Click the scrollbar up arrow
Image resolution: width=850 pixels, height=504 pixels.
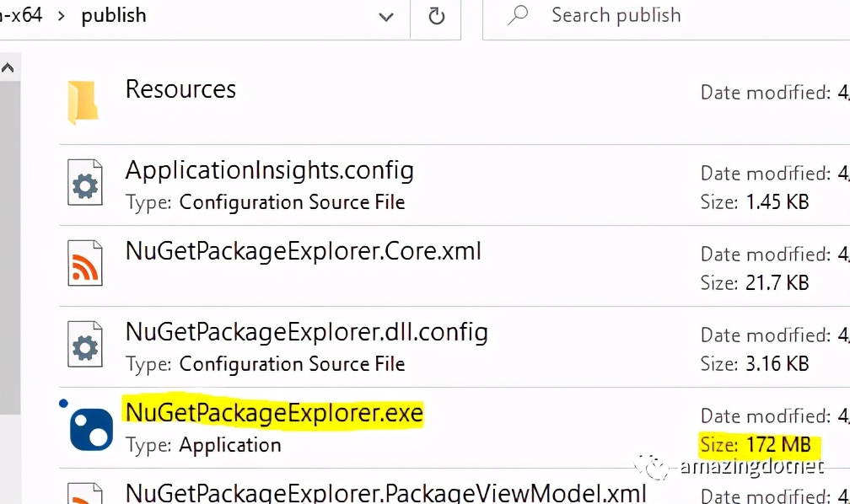click(8, 67)
